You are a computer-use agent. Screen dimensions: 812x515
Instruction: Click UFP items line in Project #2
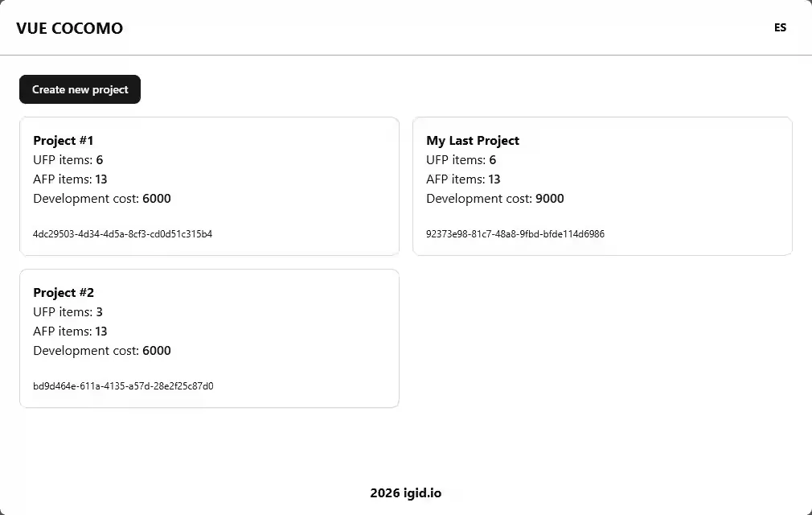point(68,311)
